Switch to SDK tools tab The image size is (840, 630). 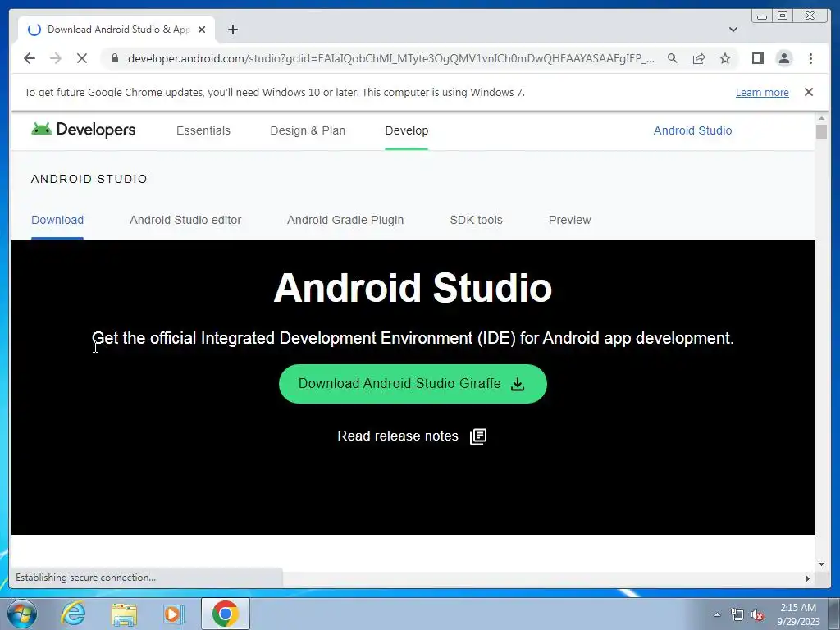476,220
